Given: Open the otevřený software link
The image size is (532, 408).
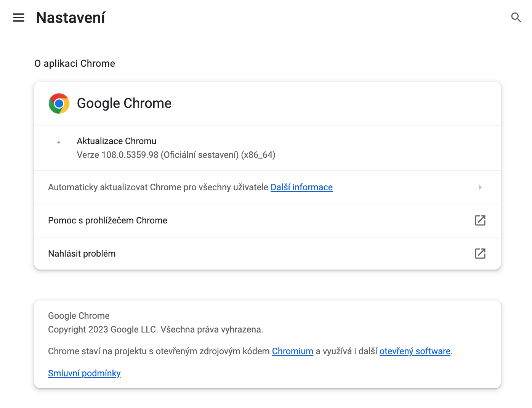Looking at the screenshot, I should (x=415, y=351).
